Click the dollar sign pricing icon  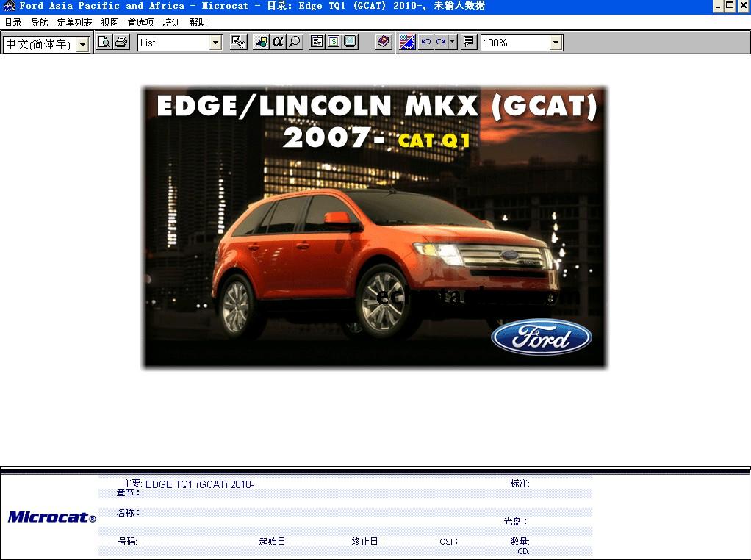(334, 42)
